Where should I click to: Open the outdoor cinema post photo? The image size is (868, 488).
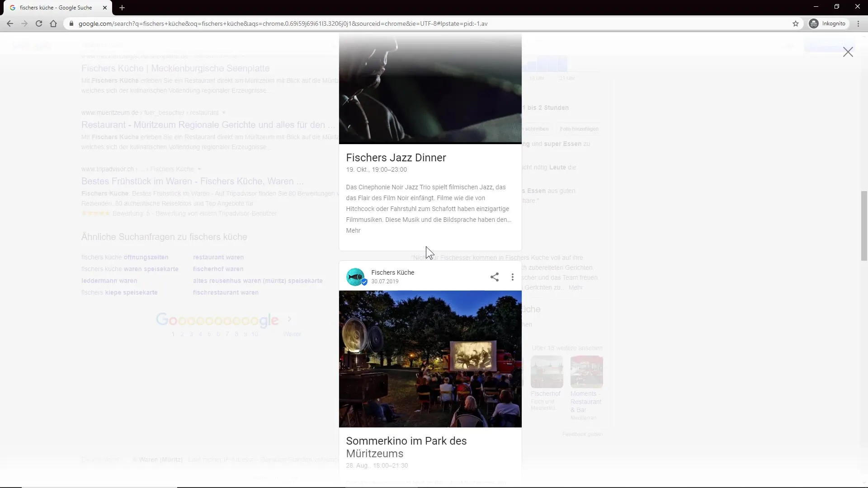point(430,359)
